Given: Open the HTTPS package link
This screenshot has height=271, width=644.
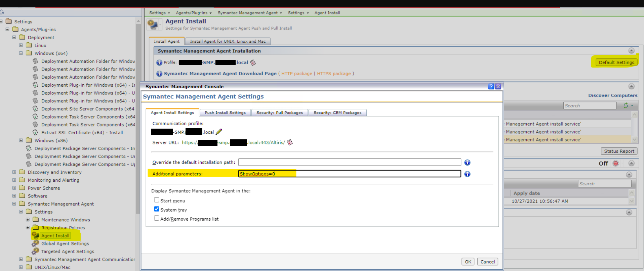Looking at the screenshot, I should coord(334,74).
